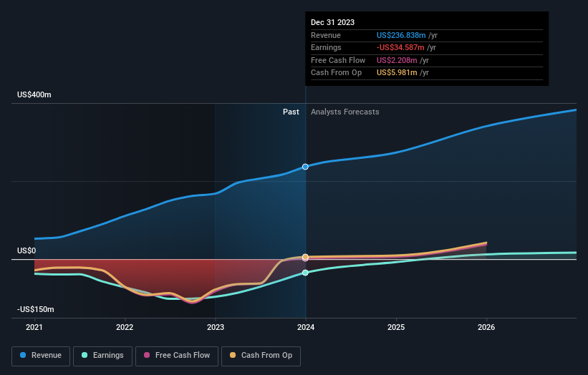Click the -US$150m y-axis label

pyautogui.click(x=36, y=309)
